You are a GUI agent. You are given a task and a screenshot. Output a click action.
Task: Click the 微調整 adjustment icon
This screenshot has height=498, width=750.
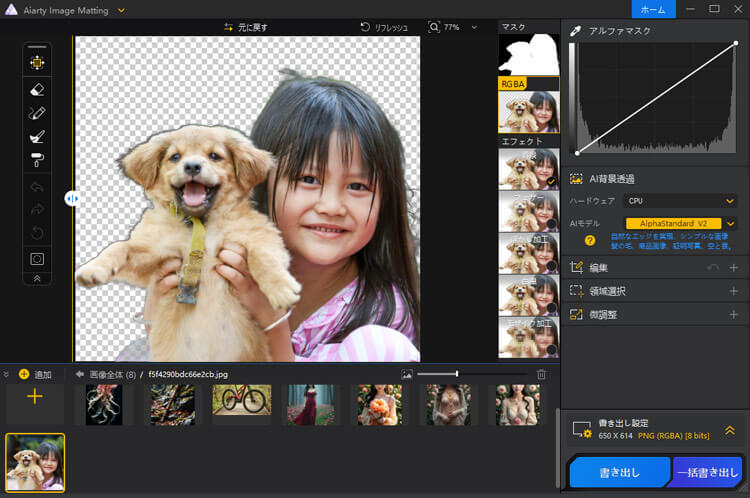[576, 314]
